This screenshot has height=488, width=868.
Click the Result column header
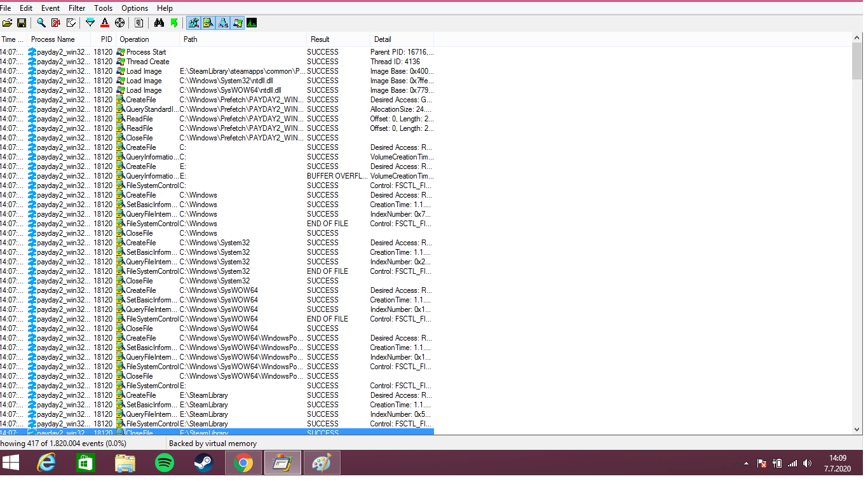pos(337,39)
